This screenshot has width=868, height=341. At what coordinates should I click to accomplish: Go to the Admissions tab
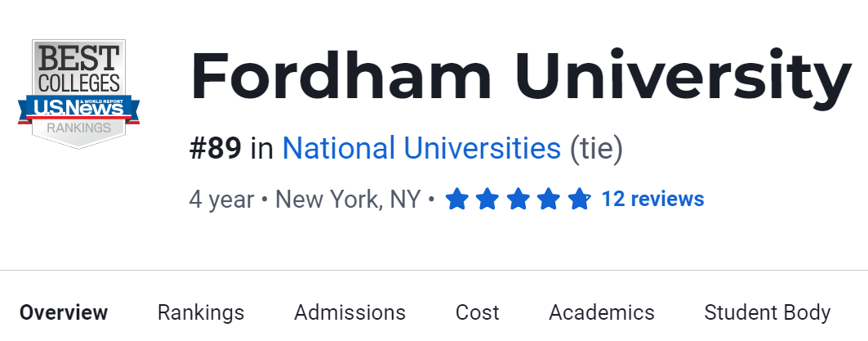click(349, 312)
